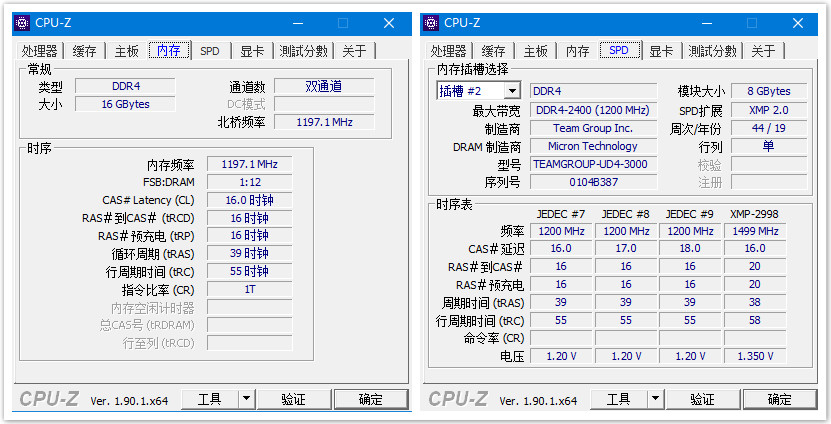Select SPD tab in right window

619,50
